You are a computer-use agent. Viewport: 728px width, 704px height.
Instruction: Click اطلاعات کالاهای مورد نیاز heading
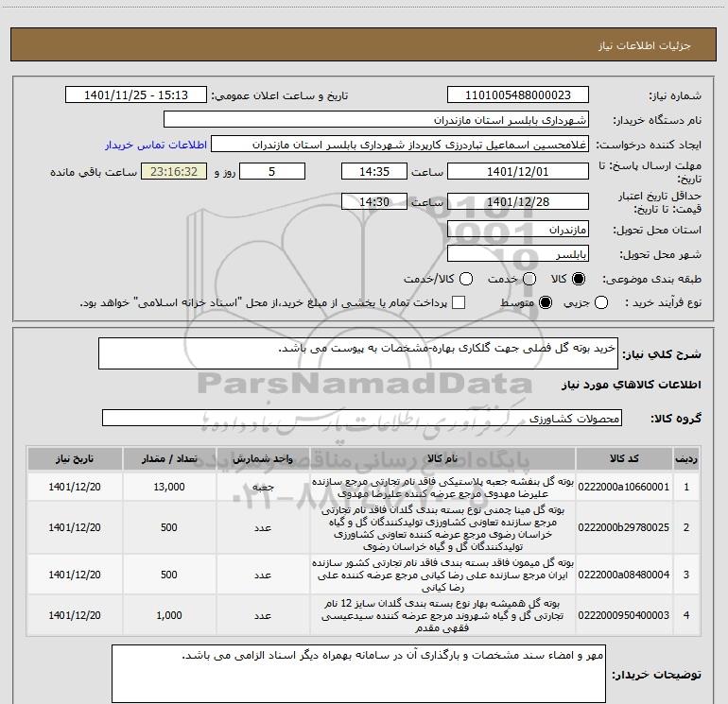632,385
